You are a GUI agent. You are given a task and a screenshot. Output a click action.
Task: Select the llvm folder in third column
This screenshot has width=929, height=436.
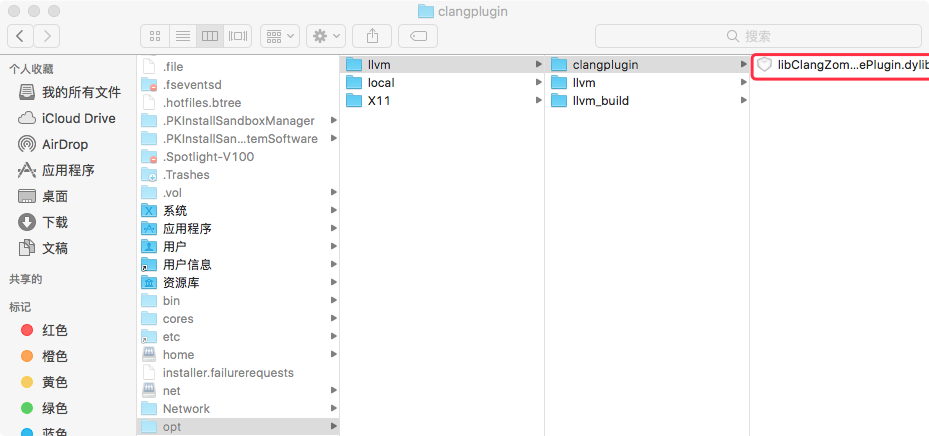(648, 82)
